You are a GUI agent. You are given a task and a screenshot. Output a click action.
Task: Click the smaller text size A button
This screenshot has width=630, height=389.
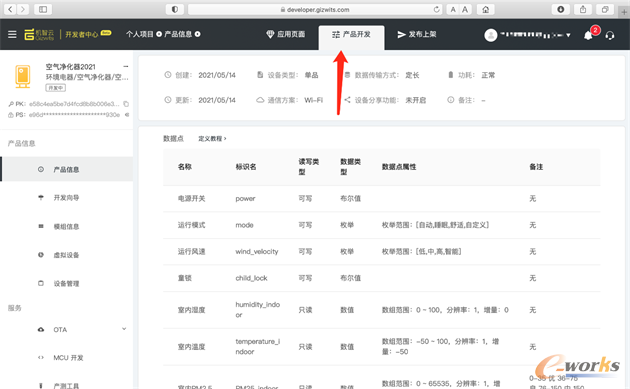(x=453, y=9)
